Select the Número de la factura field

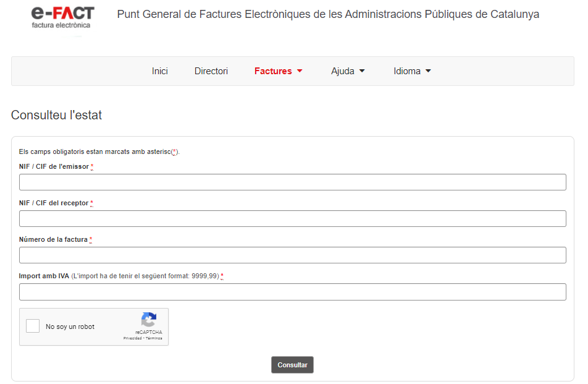pos(292,255)
